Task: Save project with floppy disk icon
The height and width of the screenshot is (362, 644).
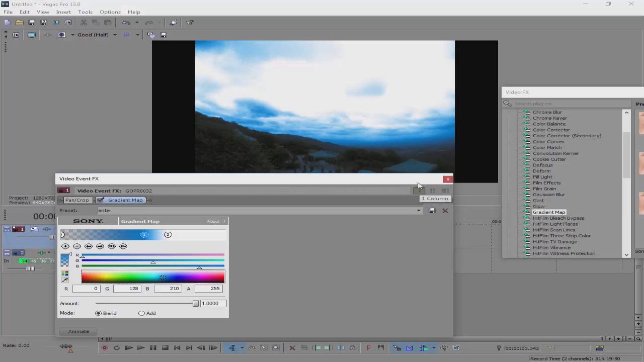Action: 31,22
